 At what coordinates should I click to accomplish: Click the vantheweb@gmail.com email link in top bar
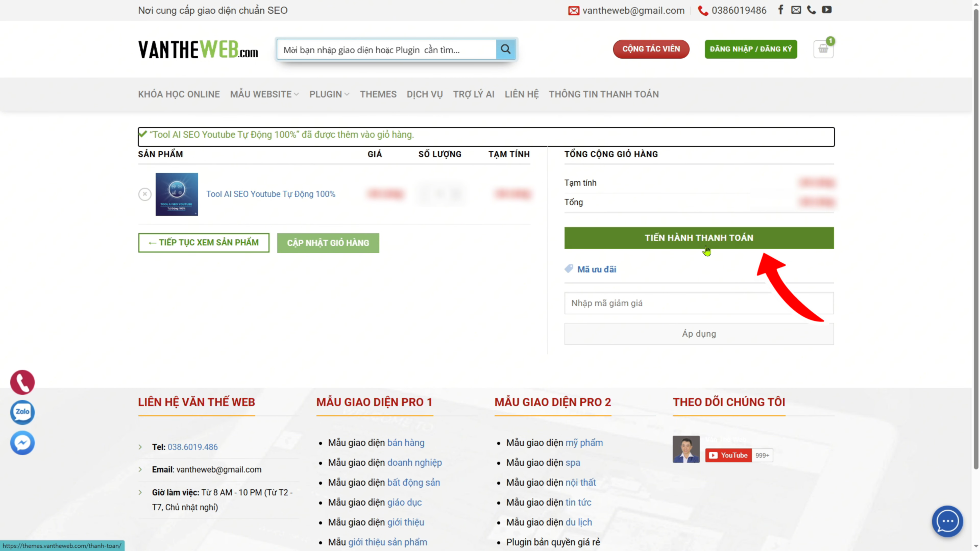pyautogui.click(x=633, y=10)
